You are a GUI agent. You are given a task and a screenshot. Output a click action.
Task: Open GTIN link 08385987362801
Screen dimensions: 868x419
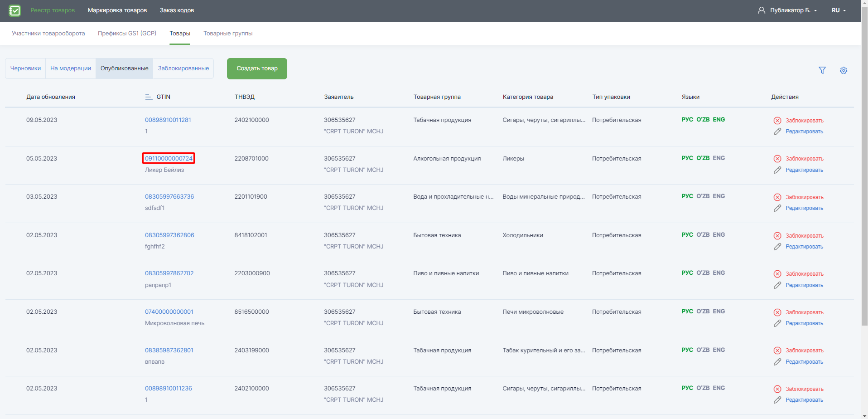[169, 351]
